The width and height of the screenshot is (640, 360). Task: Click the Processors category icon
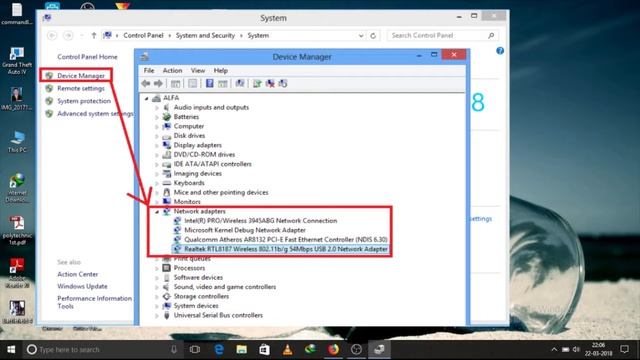167,268
